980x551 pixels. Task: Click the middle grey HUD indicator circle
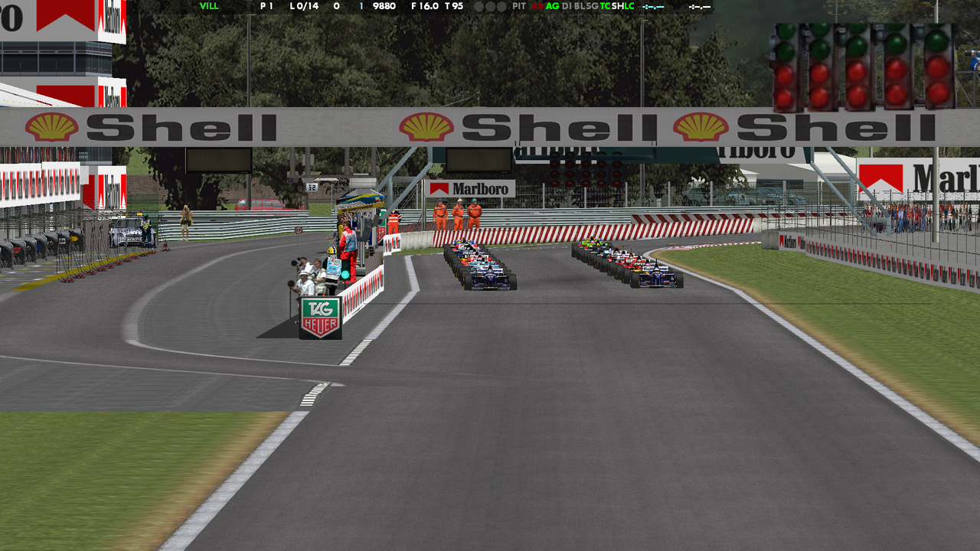tap(490, 6)
